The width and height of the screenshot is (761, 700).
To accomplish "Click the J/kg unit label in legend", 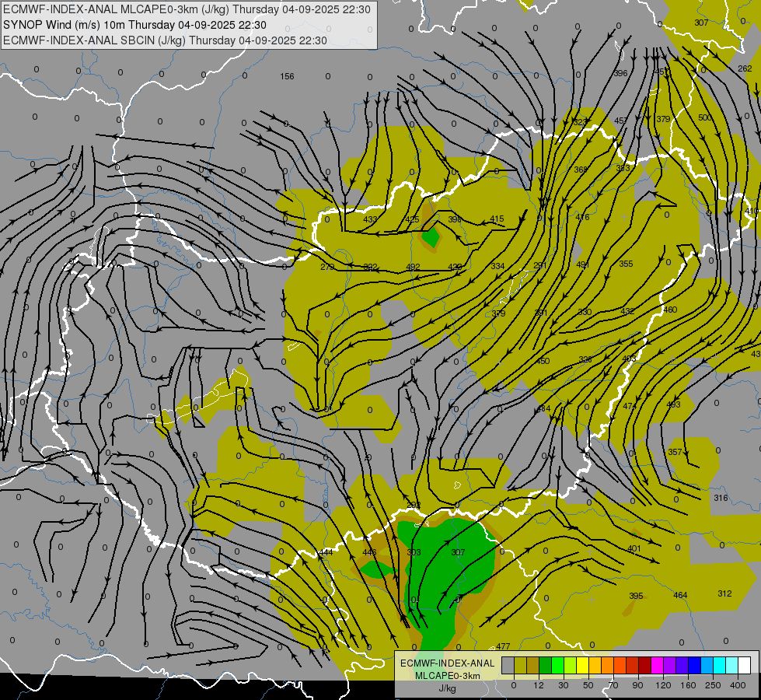I will [447, 688].
